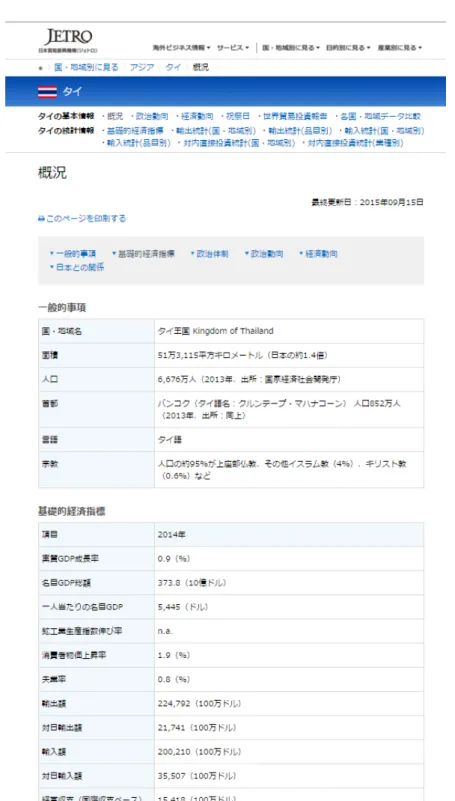Click the 最終更新日 2015年09月15日 text
This screenshot has height=801, width=455.
point(367,202)
